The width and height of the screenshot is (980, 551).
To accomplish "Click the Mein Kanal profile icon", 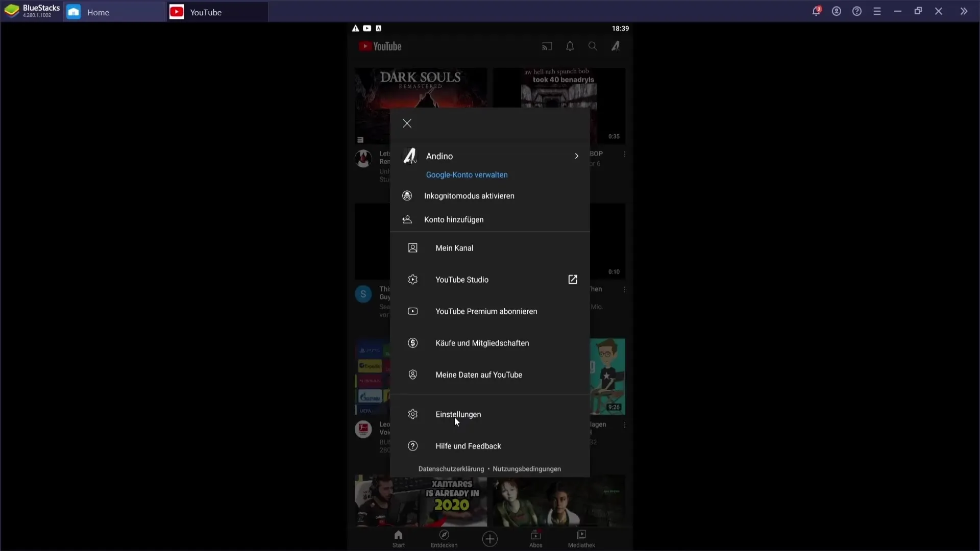I will 412,247.
